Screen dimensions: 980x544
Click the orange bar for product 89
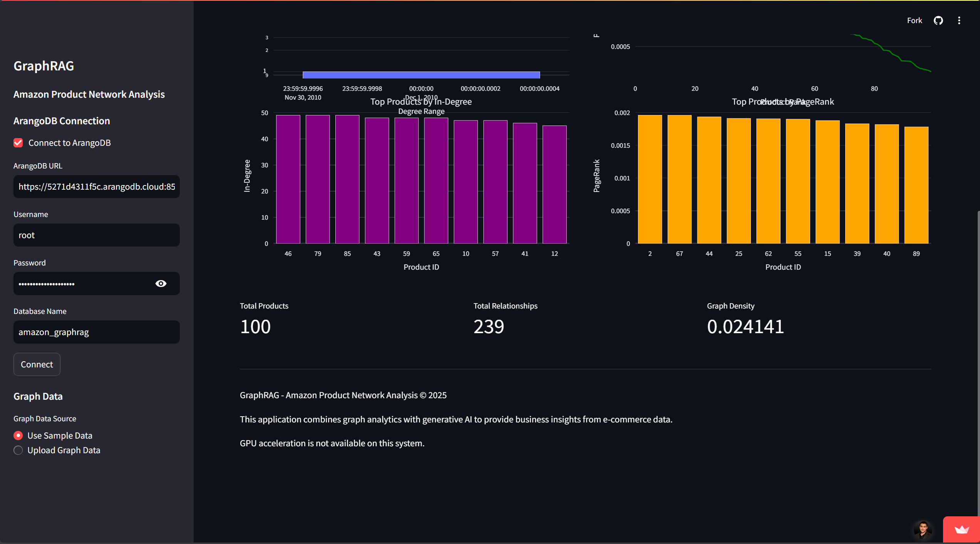click(916, 185)
